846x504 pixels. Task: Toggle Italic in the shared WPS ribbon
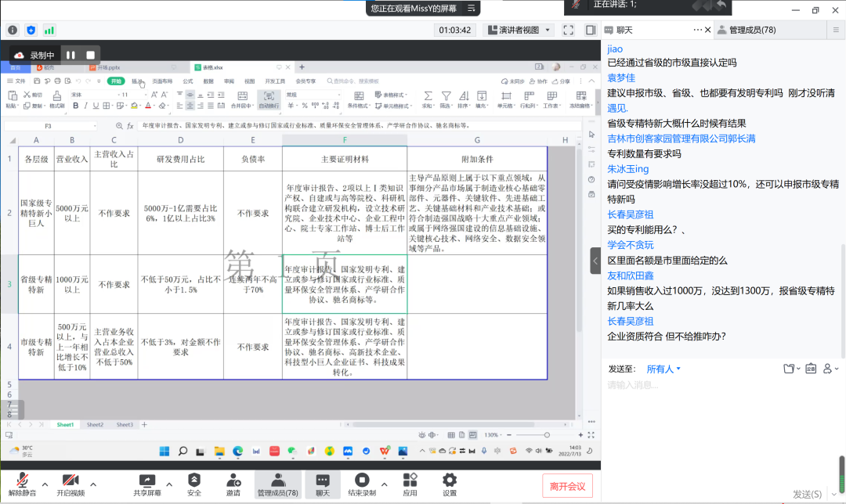(x=85, y=106)
